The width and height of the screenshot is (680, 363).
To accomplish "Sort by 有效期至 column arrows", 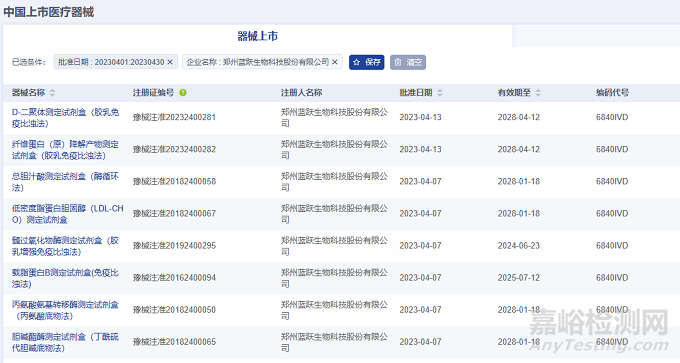I will click(538, 92).
